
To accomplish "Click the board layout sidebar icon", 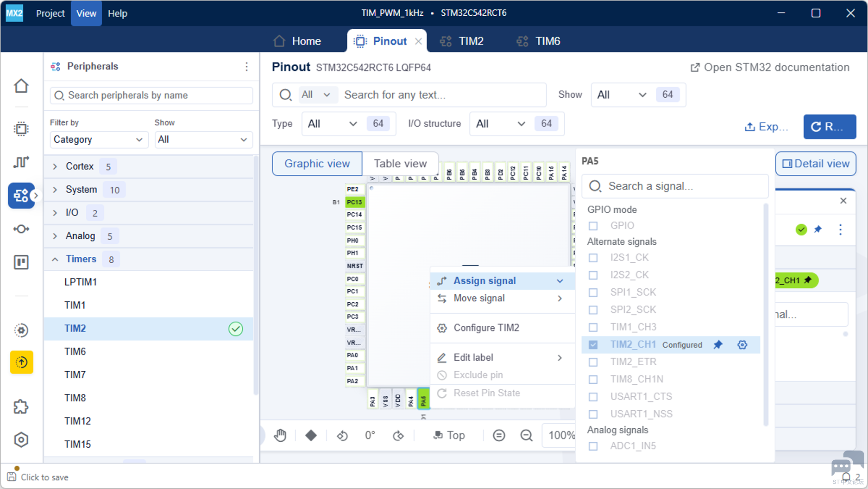I will [21, 262].
